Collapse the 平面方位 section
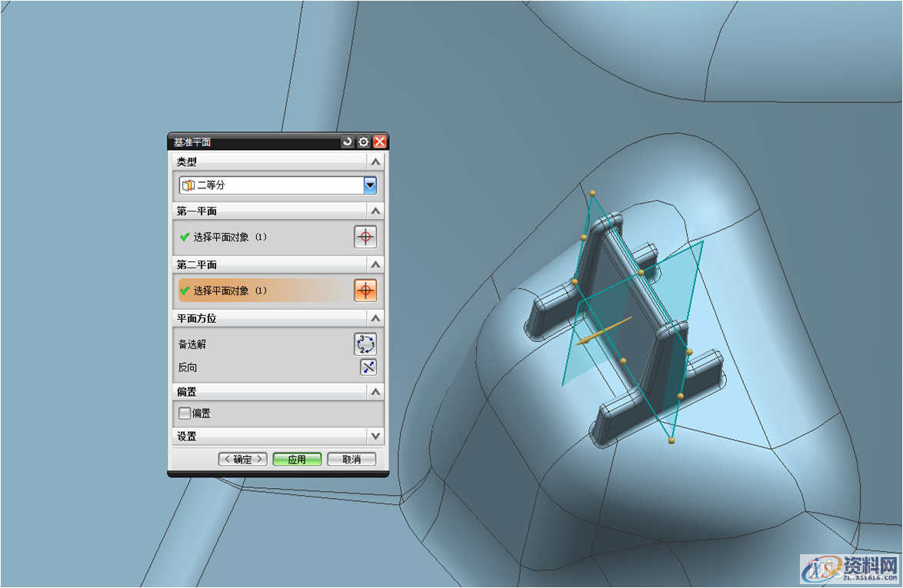903x588 pixels. click(375, 318)
